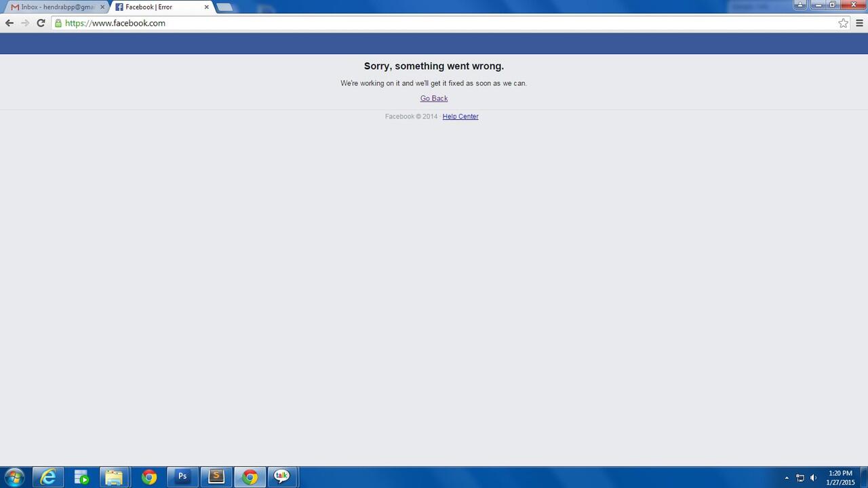Click the "Facebook © 2014" footer text
The image size is (868, 488).
pyautogui.click(x=411, y=117)
